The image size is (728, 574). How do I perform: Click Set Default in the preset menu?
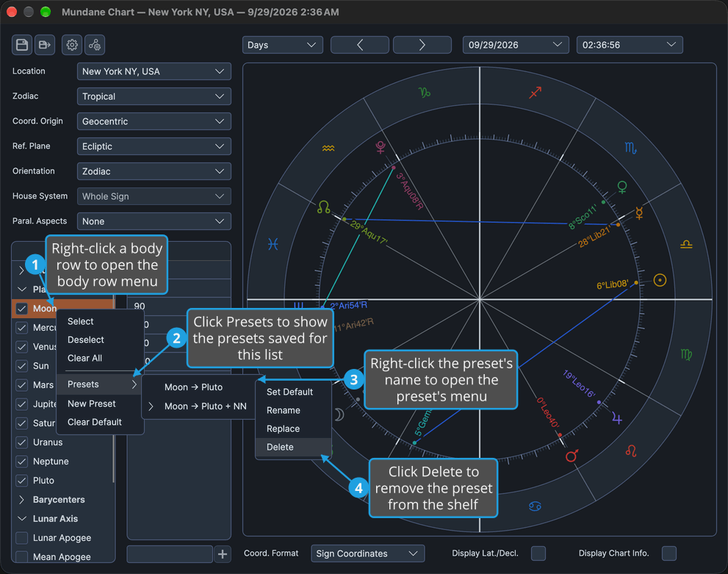pos(293,392)
